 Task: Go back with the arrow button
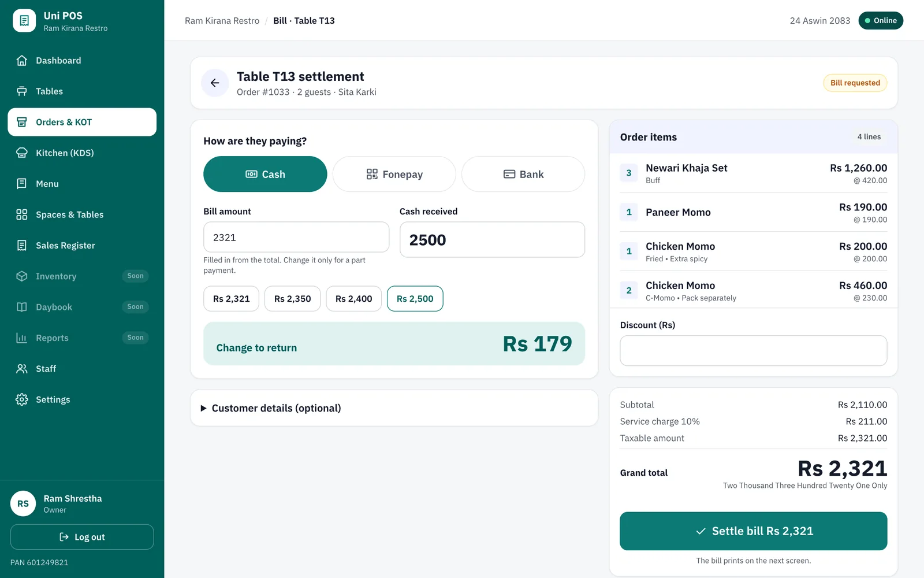pyautogui.click(x=215, y=83)
